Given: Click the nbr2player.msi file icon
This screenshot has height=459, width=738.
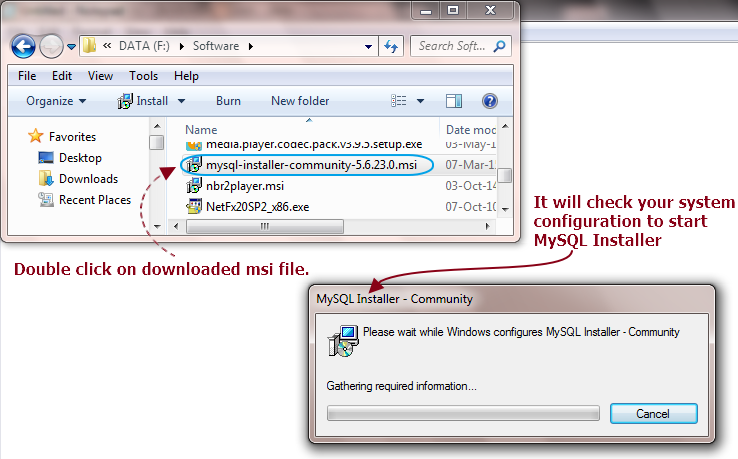Looking at the screenshot, I should (194, 186).
